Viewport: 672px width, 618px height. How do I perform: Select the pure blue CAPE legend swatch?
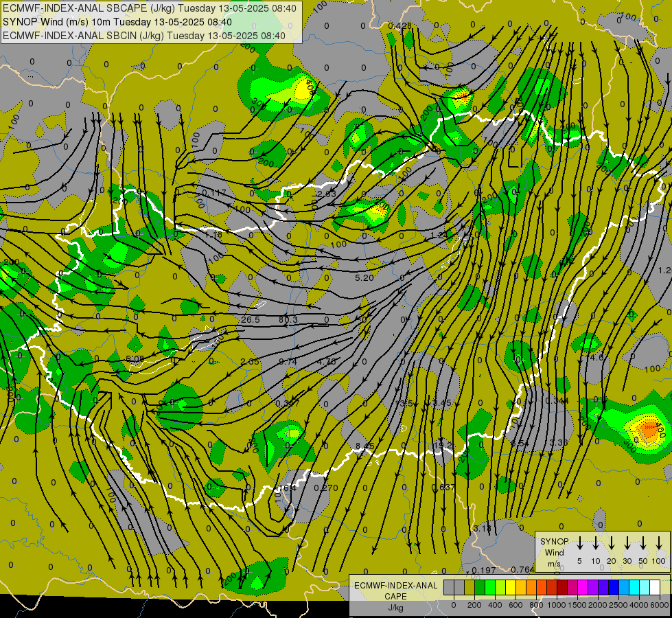(614, 587)
